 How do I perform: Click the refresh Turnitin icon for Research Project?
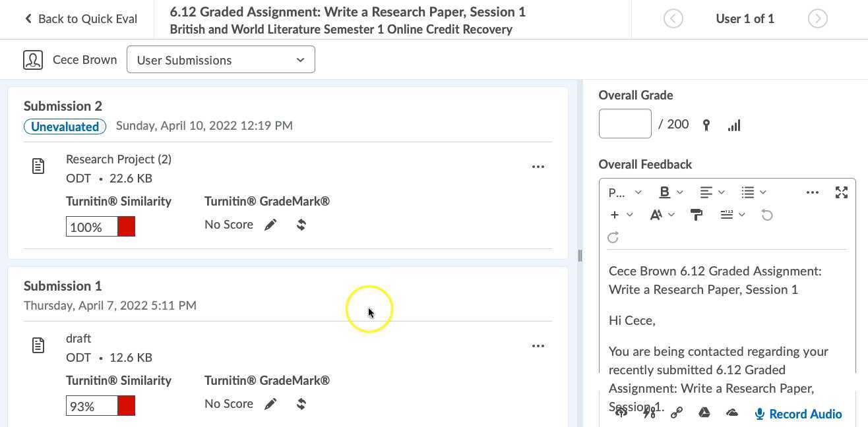point(301,224)
